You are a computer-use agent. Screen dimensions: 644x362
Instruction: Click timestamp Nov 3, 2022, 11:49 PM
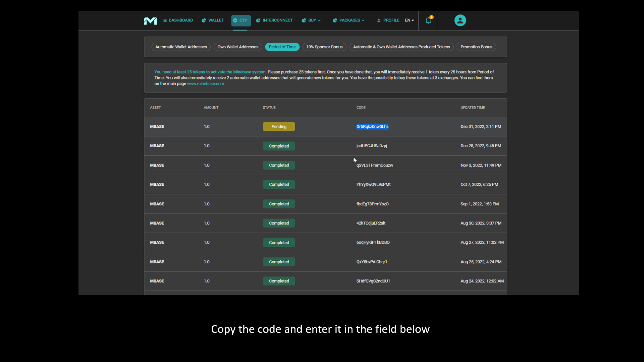tap(481, 165)
